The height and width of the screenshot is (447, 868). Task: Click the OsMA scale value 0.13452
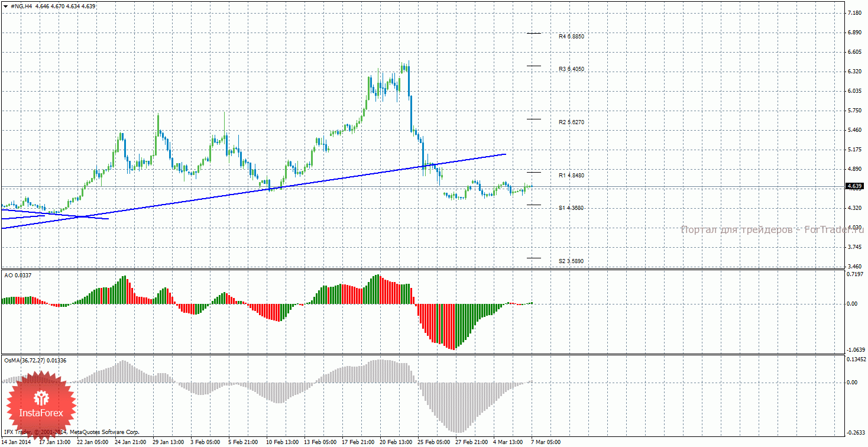click(856, 359)
